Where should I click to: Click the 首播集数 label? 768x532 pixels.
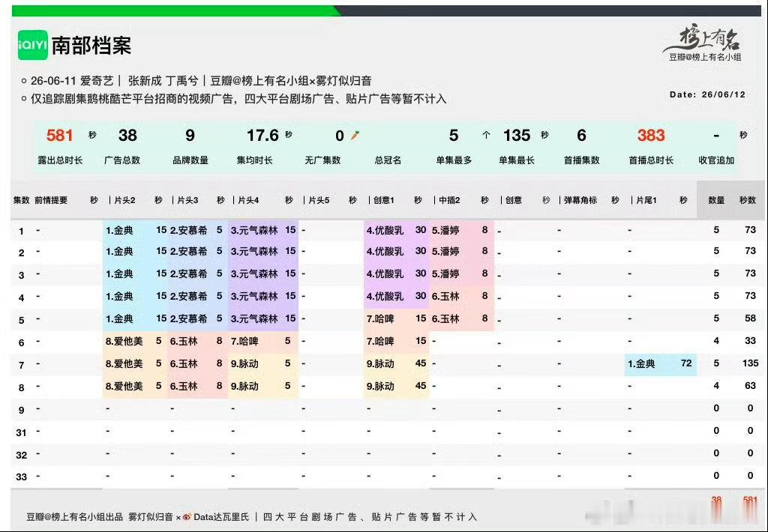coord(581,160)
